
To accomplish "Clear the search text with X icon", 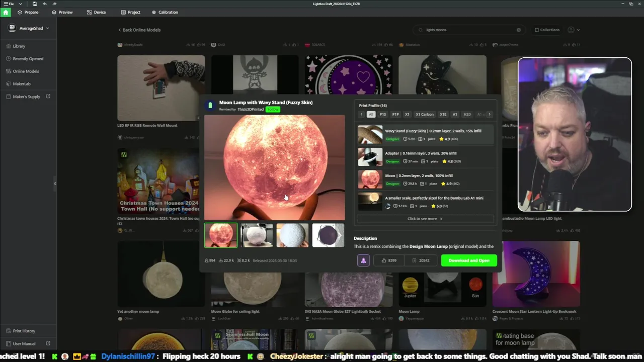I will pos(519,30).
